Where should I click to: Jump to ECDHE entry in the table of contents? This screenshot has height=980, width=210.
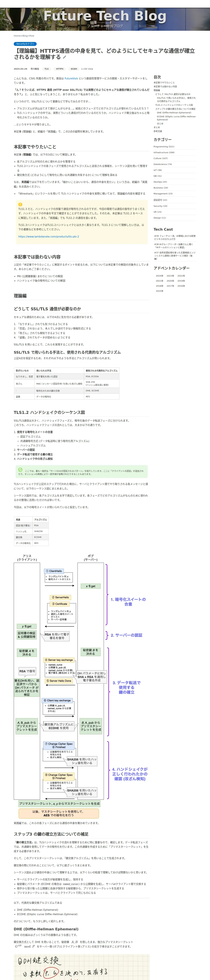[x=176, y=118]
